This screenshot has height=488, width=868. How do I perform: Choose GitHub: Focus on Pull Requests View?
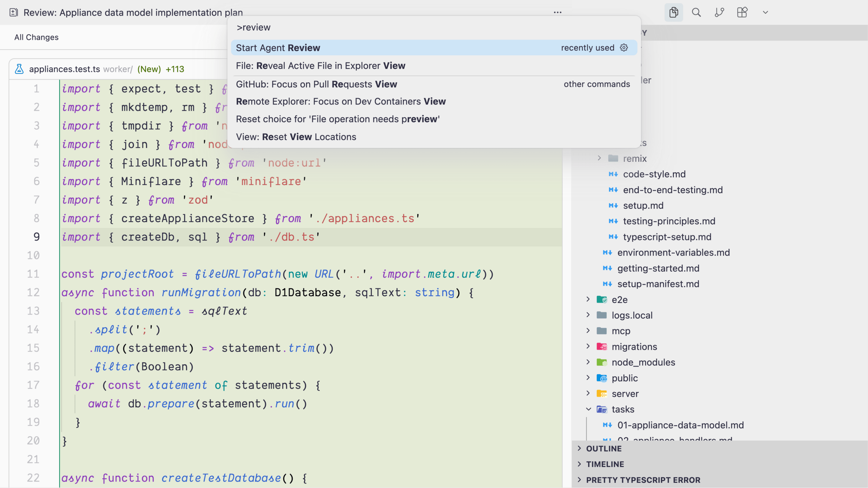coord(316,84)
